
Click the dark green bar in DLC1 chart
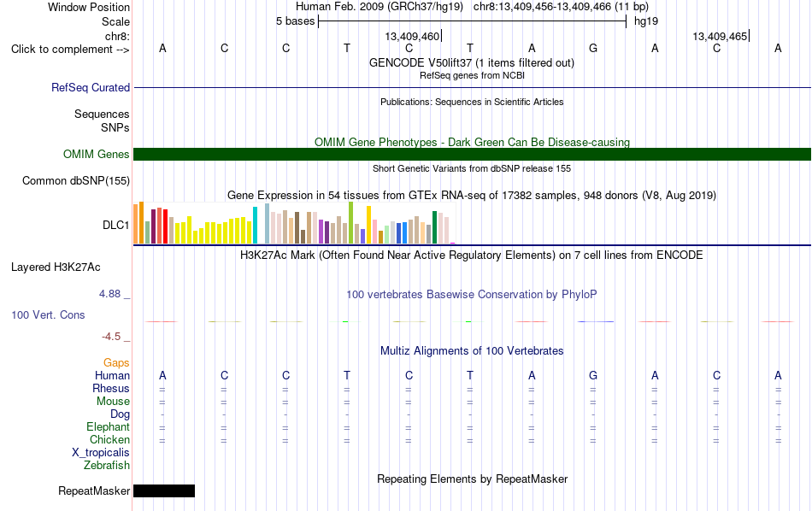pyautogui.click(x=434, y=227)
